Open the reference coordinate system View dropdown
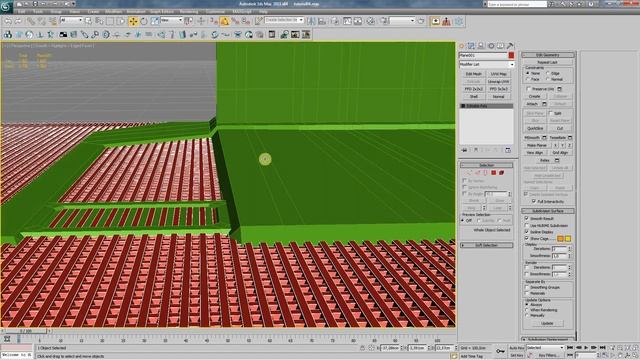This screenshot has width=640, height=360. tap(171, 20)
